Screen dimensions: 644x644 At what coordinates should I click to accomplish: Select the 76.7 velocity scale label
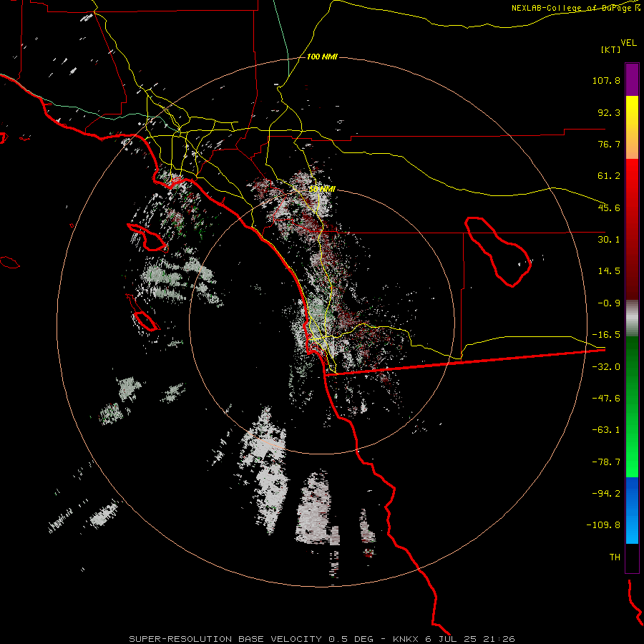pos(609,144)
